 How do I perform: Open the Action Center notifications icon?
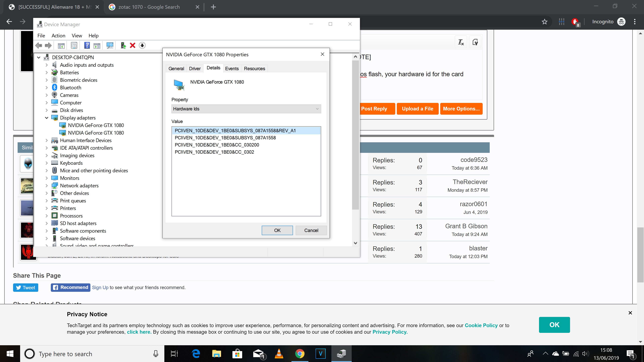coord(631,354)
